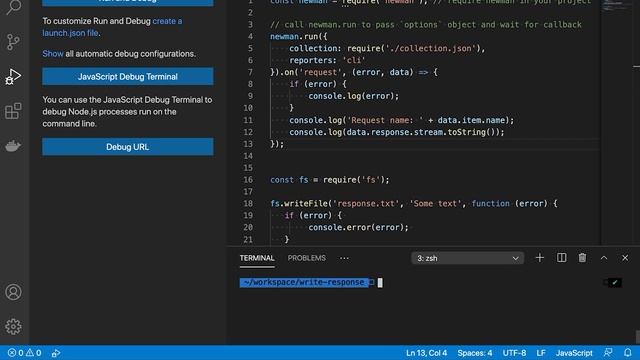Open Accounts menu
Screen dimensions: 640x360
(x=13, y=292)
